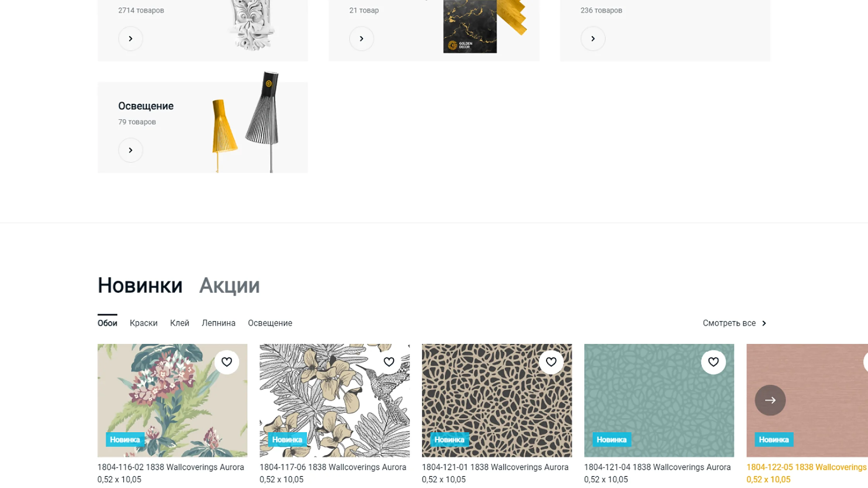868x488 pixels.
Task: Favorite the 1804-121-04 teal wallpaper
Action: (713, 362)
